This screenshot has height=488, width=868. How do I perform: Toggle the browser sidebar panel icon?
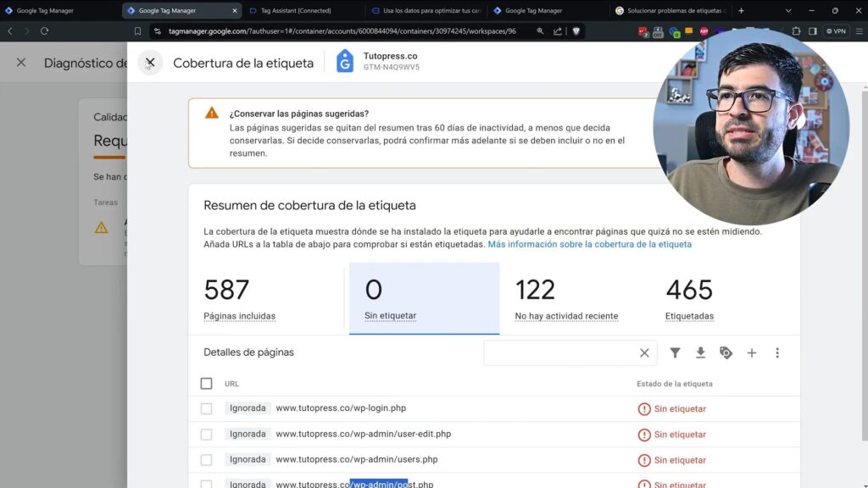tap(813, 31)
